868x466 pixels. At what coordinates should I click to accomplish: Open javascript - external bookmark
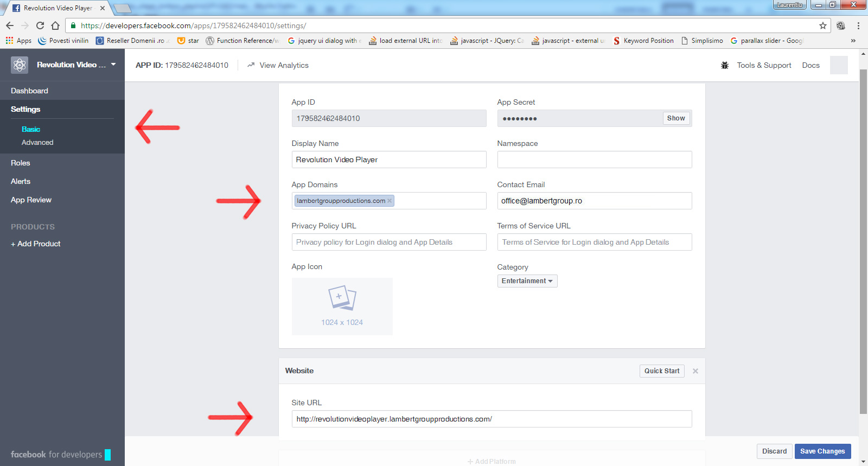(569, 41)
